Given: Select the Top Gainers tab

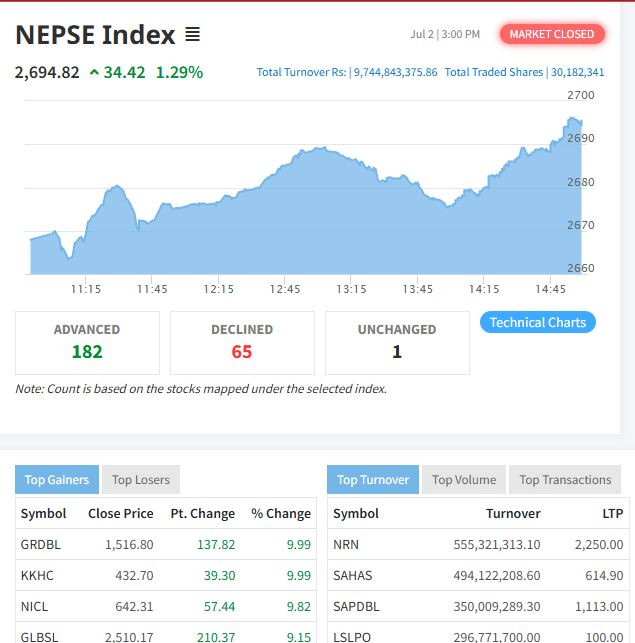Looking at the screenshot, I should click(57, 480).
